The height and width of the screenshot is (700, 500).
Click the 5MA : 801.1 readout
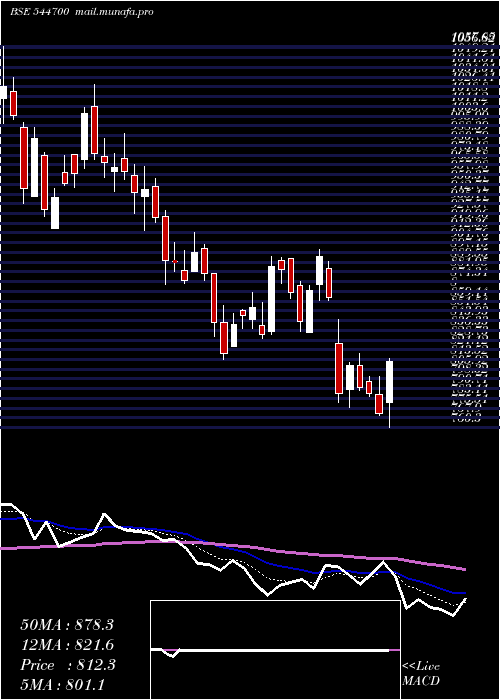63,684
